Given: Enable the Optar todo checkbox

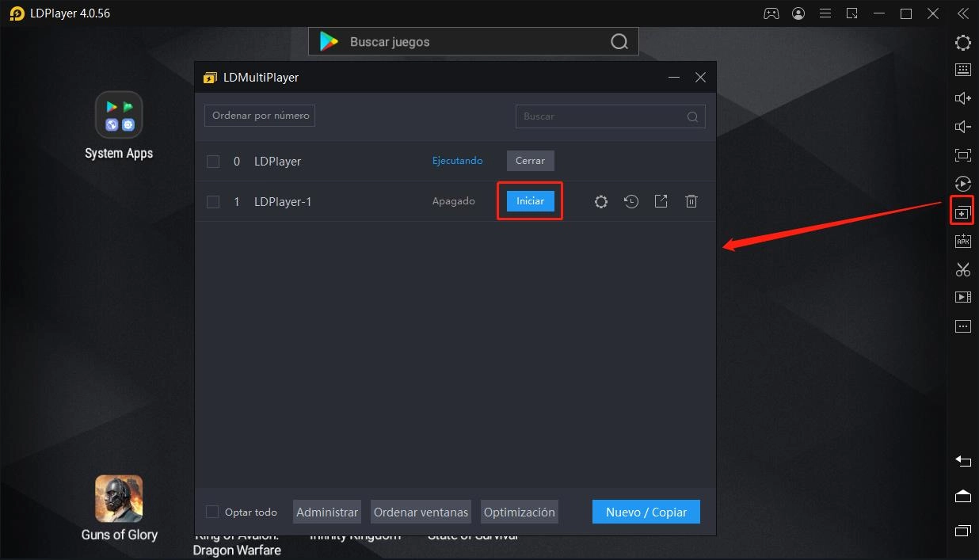Looking at the screenshot, I should pos(212,512).
